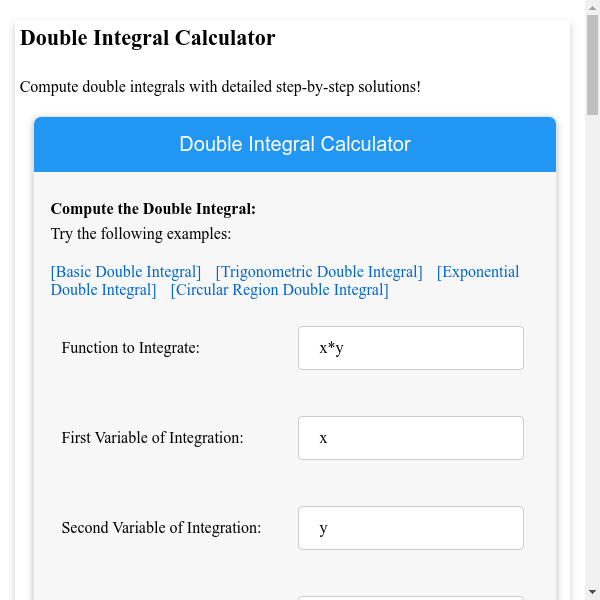Focus the Function to Integrate field
The height and width of the screenshot is (600, 600).
click(x=410, y=348)
